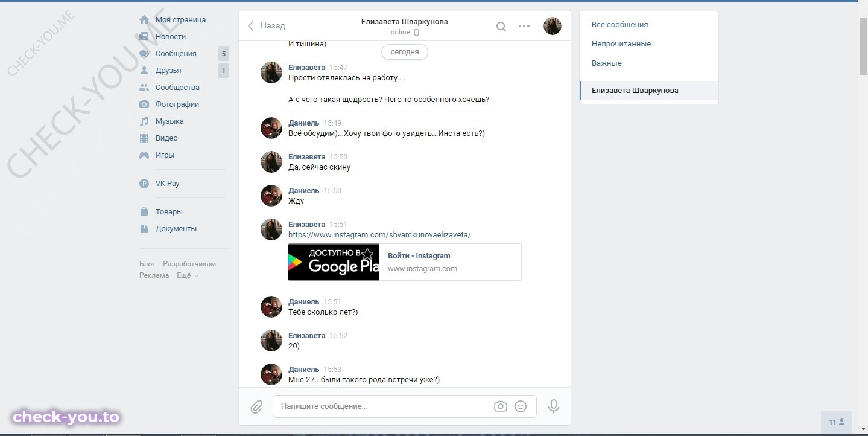The image size is (868, 436).
Task: Attach a photo using camera icon
Action: point(501,406)
